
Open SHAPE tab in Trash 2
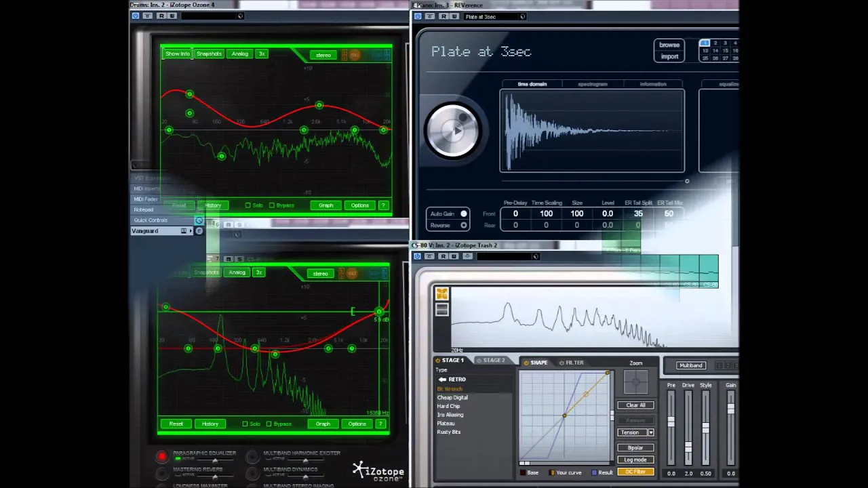[536, 363]
